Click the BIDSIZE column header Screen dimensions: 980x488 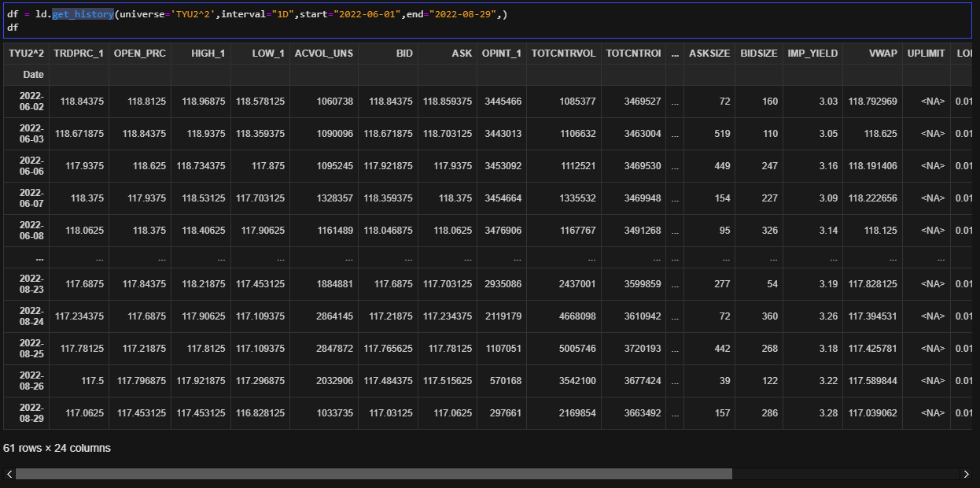pyautogui.click(x=759, y=54)
